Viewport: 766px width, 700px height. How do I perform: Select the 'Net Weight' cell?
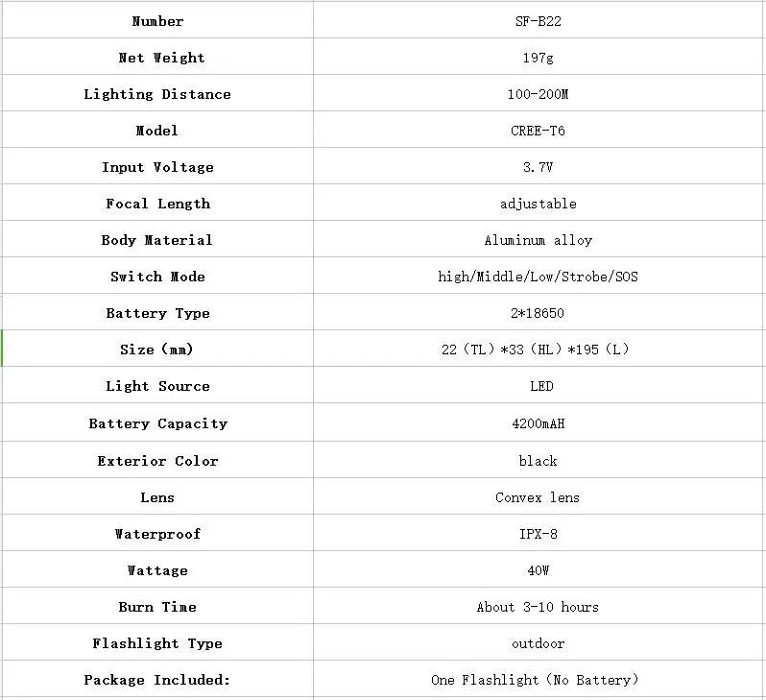(157, 57)
